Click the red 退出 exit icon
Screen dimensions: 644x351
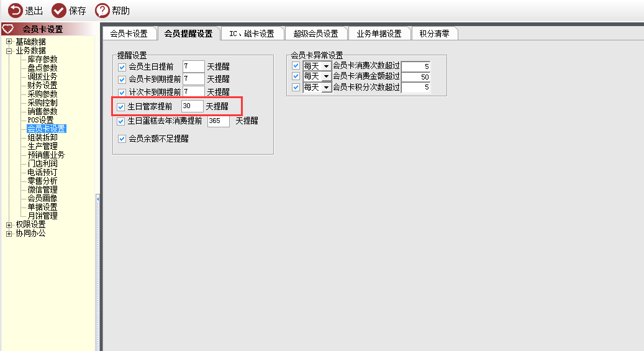coord(15,11)
